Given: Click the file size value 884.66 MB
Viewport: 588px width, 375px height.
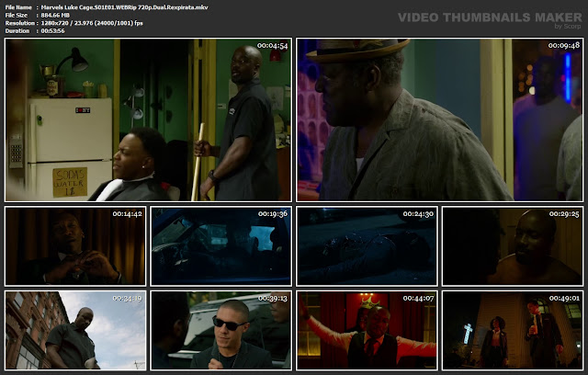Looking at the screenshot, I should click(x=55, y=15).
